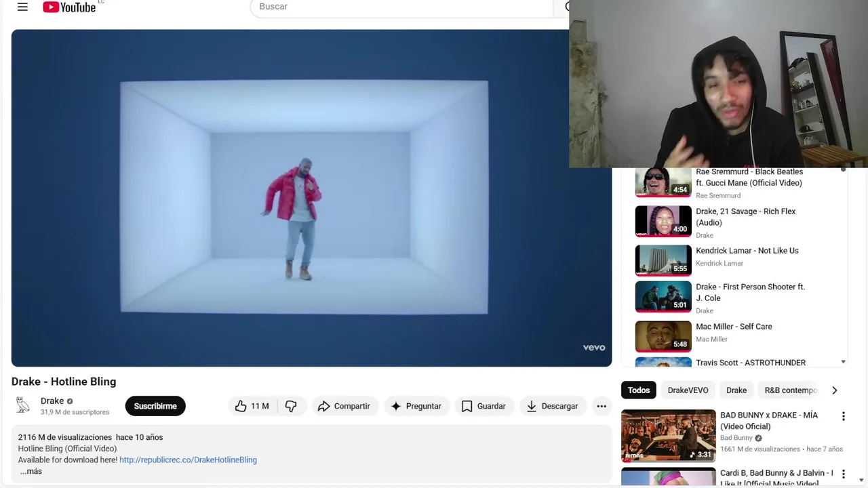The height and width of the screenshot is (488, 868).
Task: Open the Mac Miller - Self Care title
Action: pyautogui.click(x=734, y=327)
